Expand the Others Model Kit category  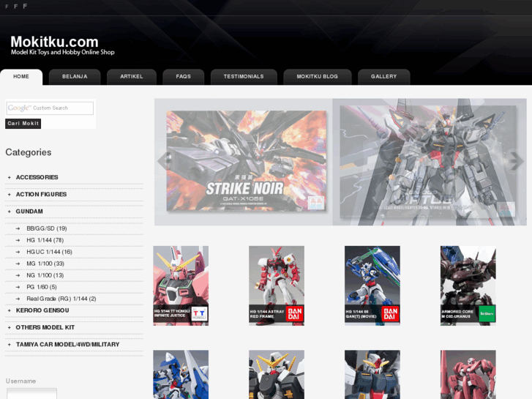(x=45, y=327)
